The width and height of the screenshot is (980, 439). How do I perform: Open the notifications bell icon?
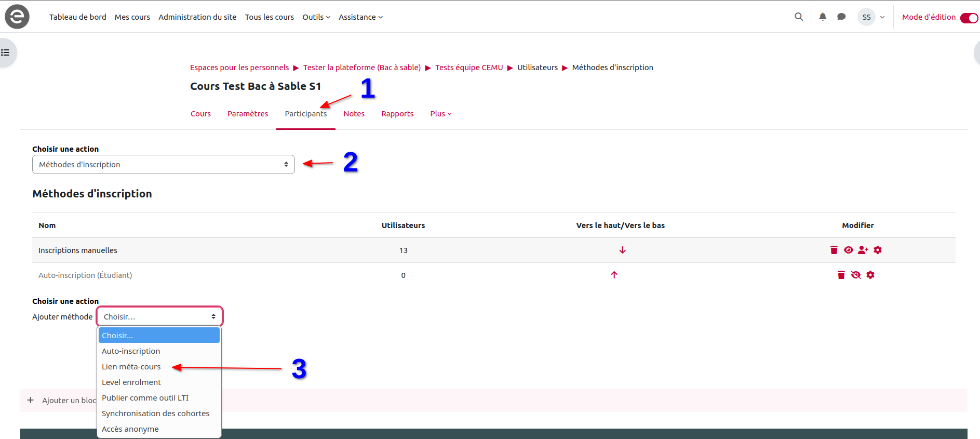(x=823, y=17)
